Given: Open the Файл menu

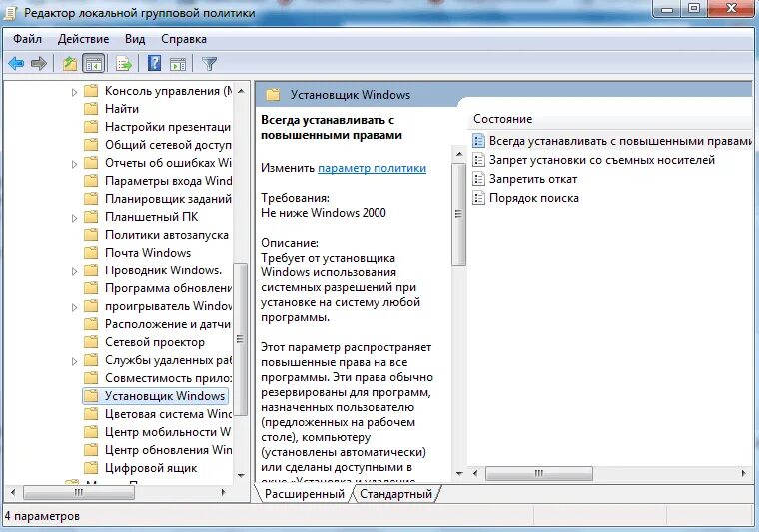Looking at the screenshot, I should tap(27, 39).
